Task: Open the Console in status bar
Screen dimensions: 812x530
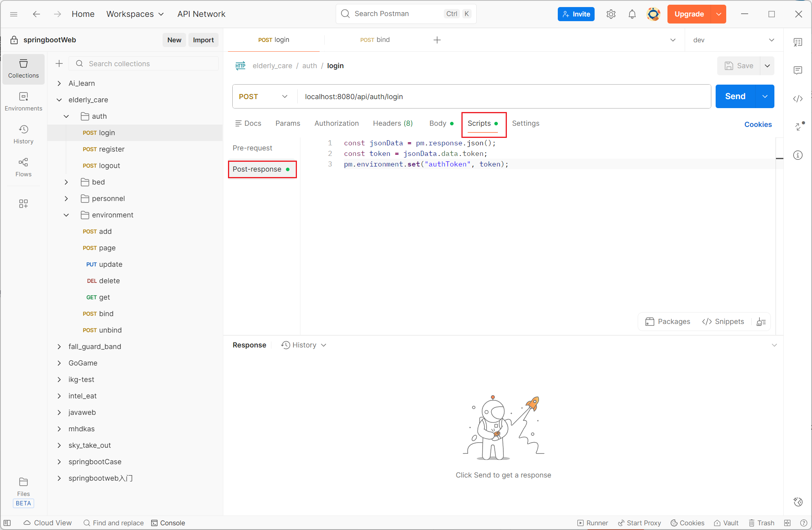Action: 168,523
